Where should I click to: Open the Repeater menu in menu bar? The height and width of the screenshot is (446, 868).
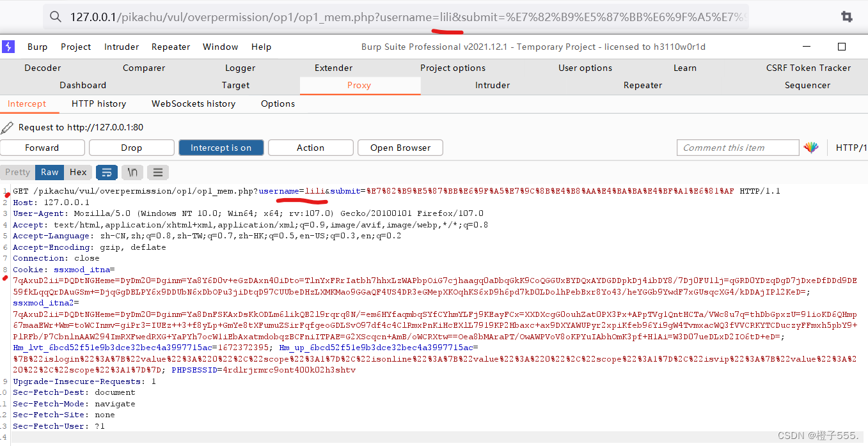(171, 47)
